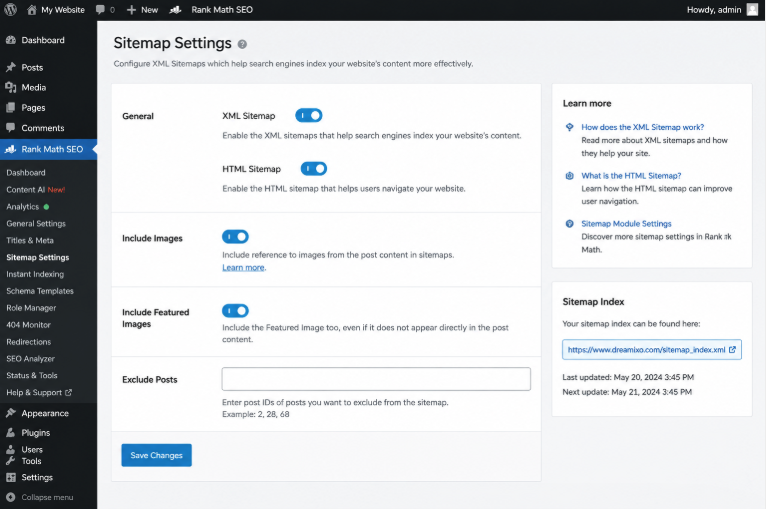Click New in the admin bar
766x509 pixels.
(x=149, y=10)
